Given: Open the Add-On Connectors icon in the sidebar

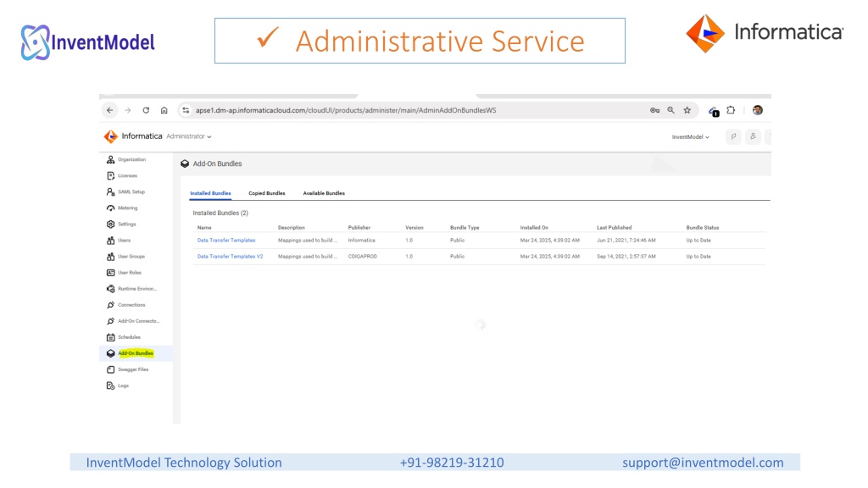Looking at the screenshot, I should (x=111, y=321).
